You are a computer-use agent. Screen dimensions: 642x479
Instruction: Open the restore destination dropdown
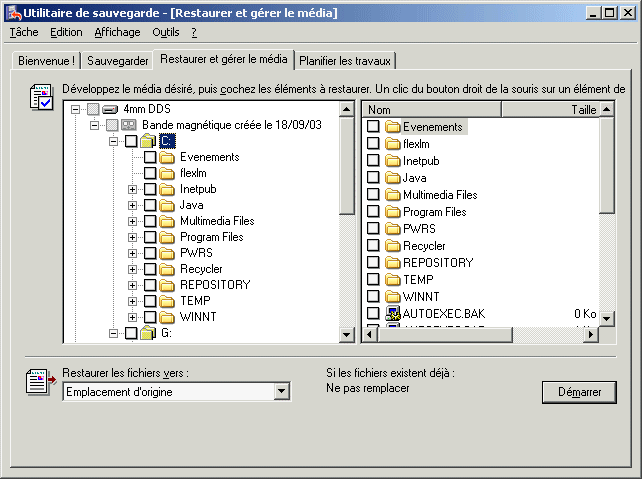coord(282,392)
